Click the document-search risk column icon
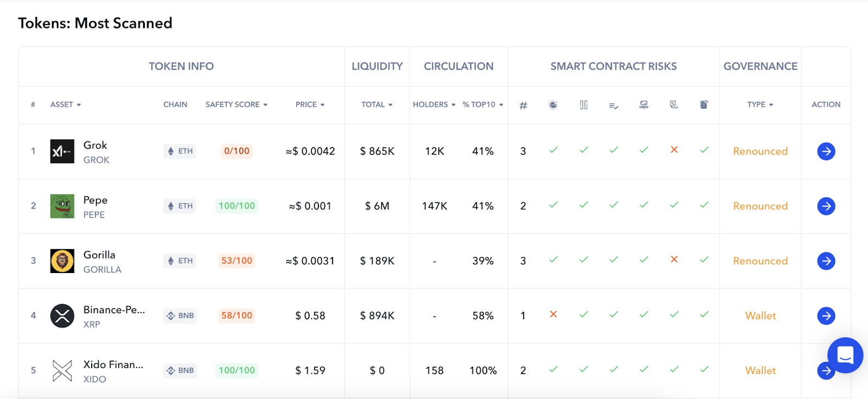Image resolution: width=868 pixels, height=399 pixels. pyautogui.click(x=674, y=105)
